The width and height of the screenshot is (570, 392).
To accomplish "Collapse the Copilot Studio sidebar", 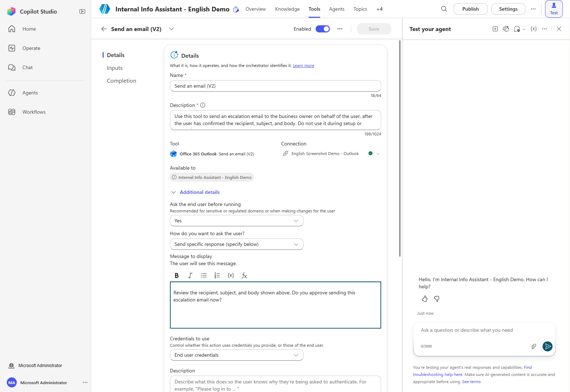I will point(82,11).
